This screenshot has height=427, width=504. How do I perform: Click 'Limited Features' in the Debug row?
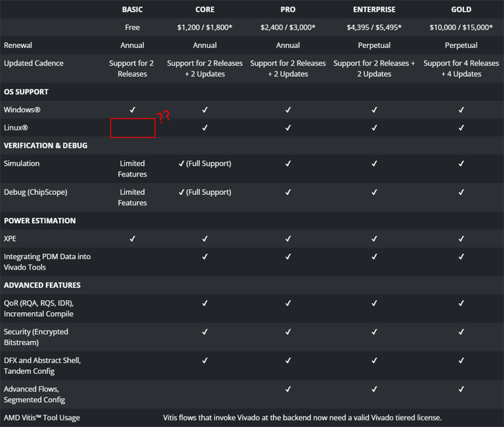pos(132,197)
